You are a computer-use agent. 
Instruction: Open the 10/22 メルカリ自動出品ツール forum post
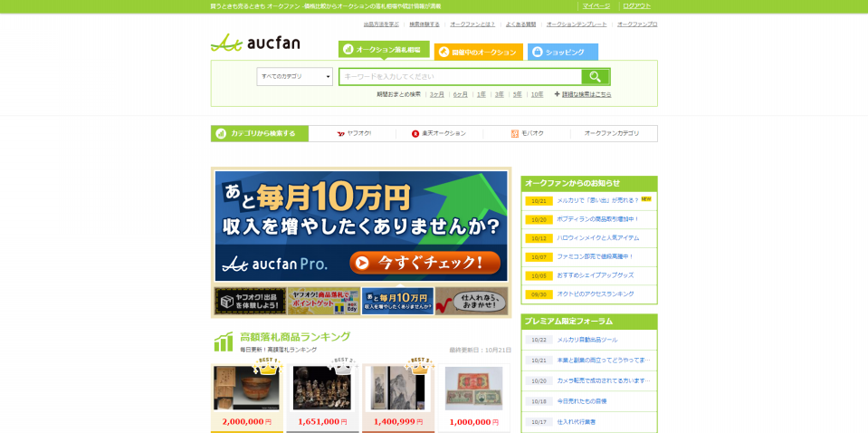pyautogui.click(x=589, y=340)
